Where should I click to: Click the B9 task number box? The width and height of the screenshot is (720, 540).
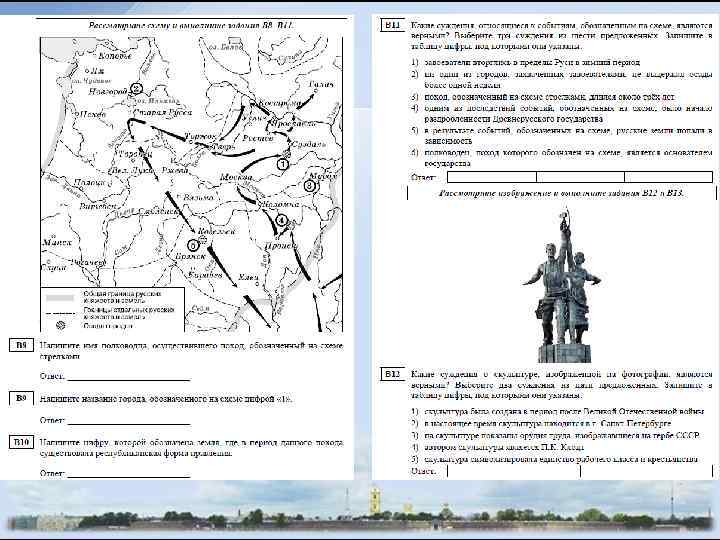[x=21, y=398]
